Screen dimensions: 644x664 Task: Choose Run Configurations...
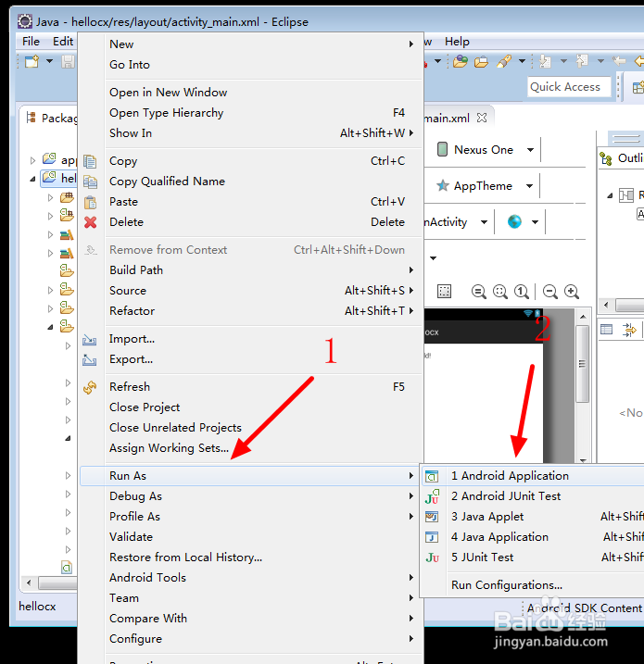pyautogui.click(x=533, y=585)
